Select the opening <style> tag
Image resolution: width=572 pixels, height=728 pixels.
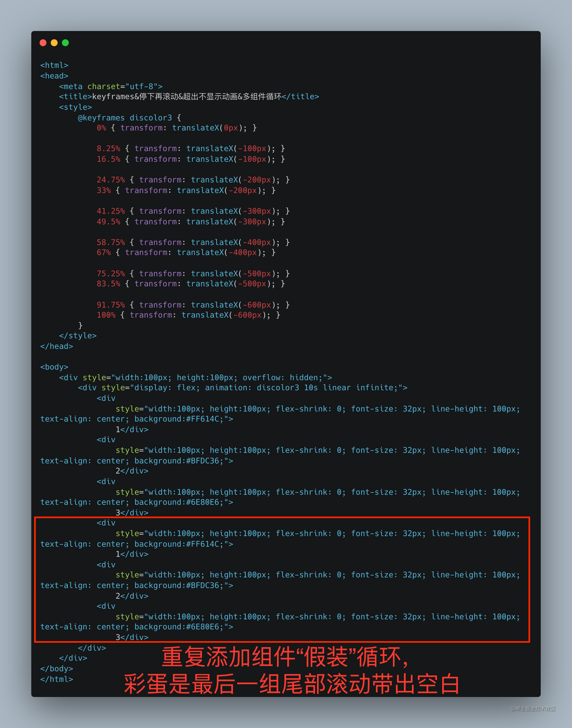pos(75,107)
